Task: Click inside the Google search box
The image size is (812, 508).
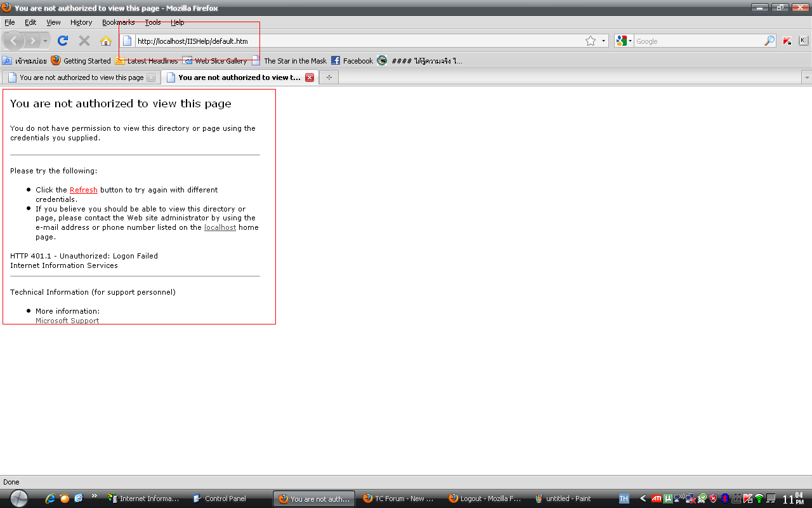Action: (698, 41)
